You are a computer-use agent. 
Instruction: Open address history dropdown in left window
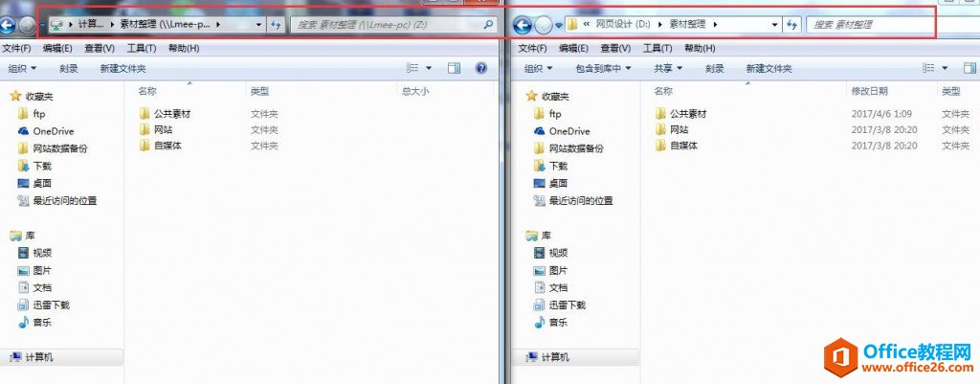[259, 25]
